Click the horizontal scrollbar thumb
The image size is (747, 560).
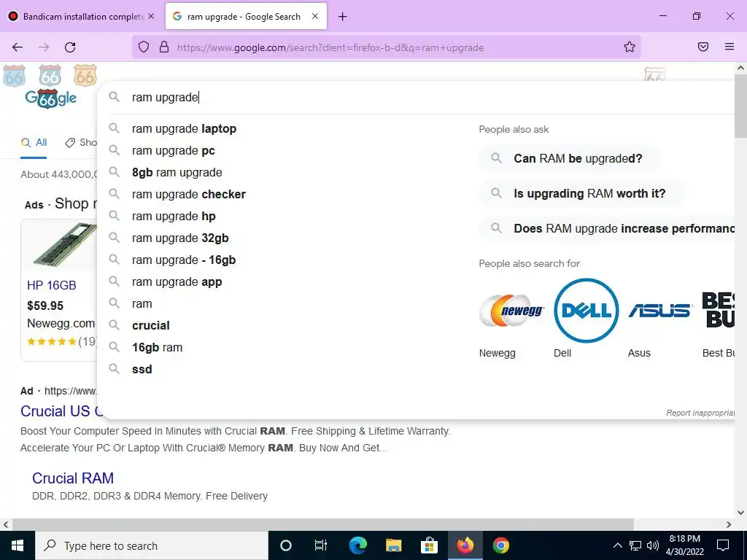(323, 524)
